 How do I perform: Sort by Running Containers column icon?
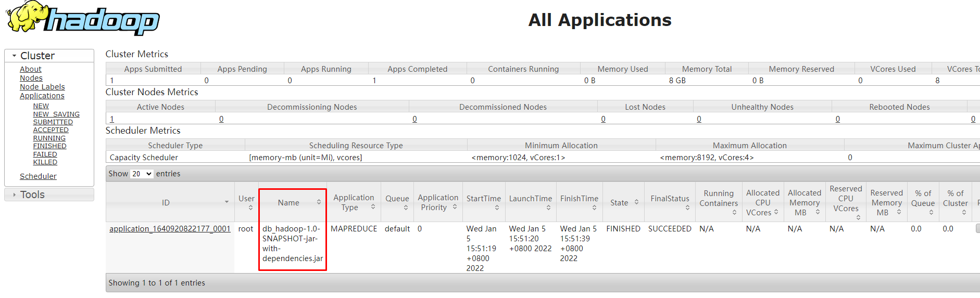point(734,212)
